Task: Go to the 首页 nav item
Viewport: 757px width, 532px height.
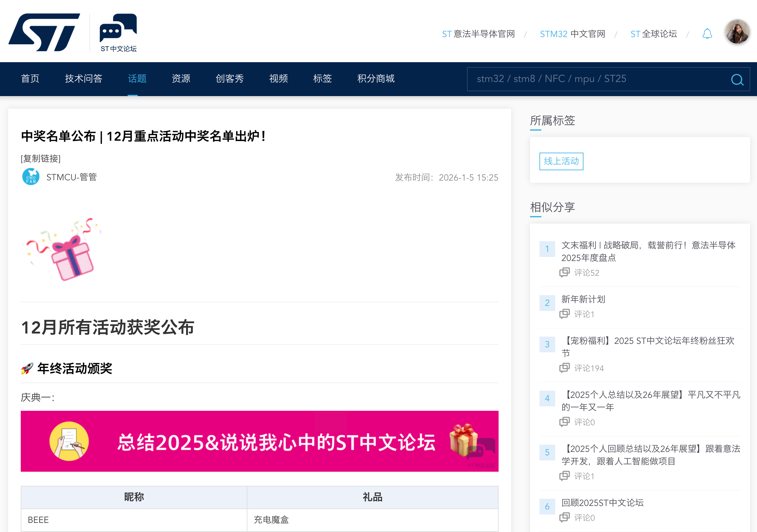Action: pyautogui.click(x=30, y=79)
